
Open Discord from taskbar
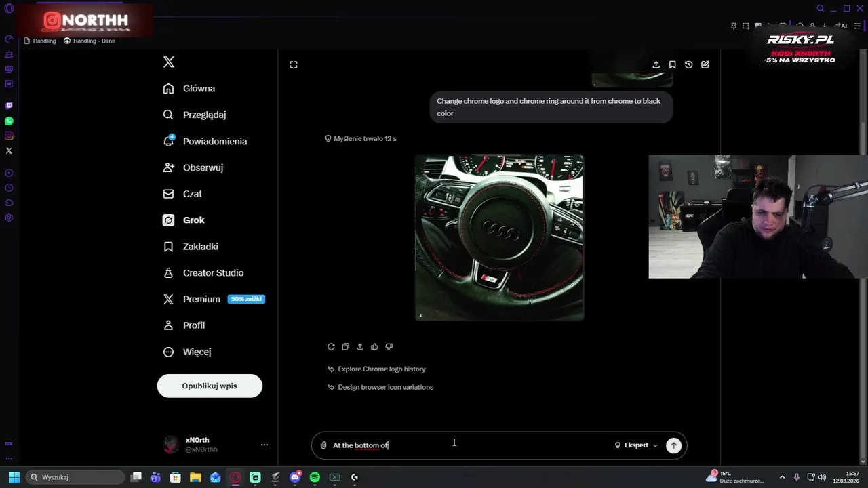(295, 477)
